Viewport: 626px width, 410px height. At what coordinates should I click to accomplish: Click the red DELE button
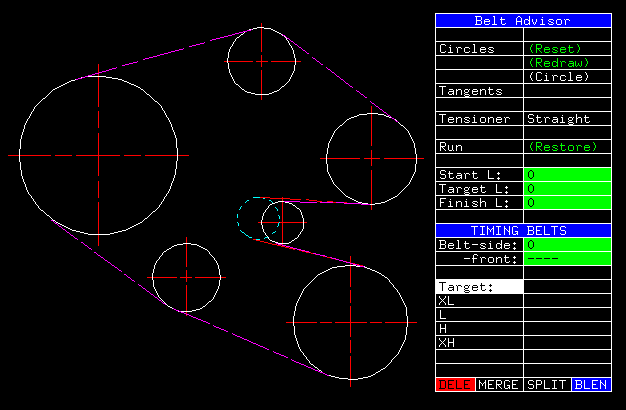pyautogui.click(x=455, y=384)
